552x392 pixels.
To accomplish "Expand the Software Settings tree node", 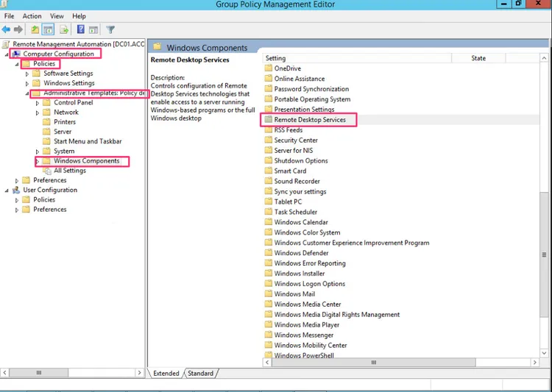I will click(27, 74).
